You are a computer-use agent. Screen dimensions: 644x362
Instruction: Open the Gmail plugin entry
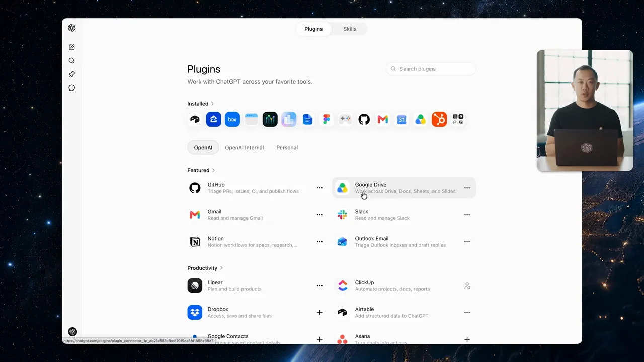tap(257, 215)
